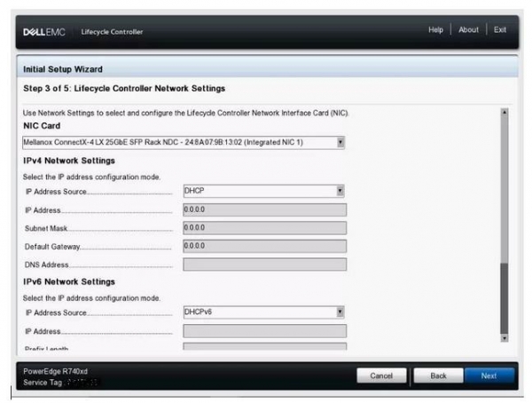Click the IPv4 IP Address field

(x=264, y=209)
